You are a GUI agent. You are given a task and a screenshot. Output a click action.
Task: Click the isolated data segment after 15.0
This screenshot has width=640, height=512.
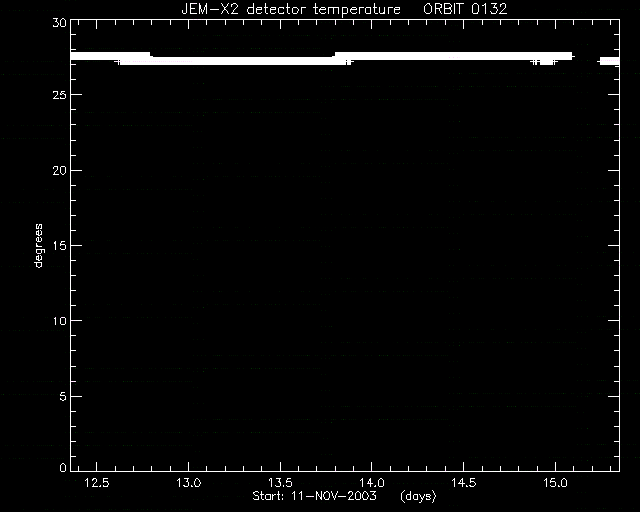point(609,61)
